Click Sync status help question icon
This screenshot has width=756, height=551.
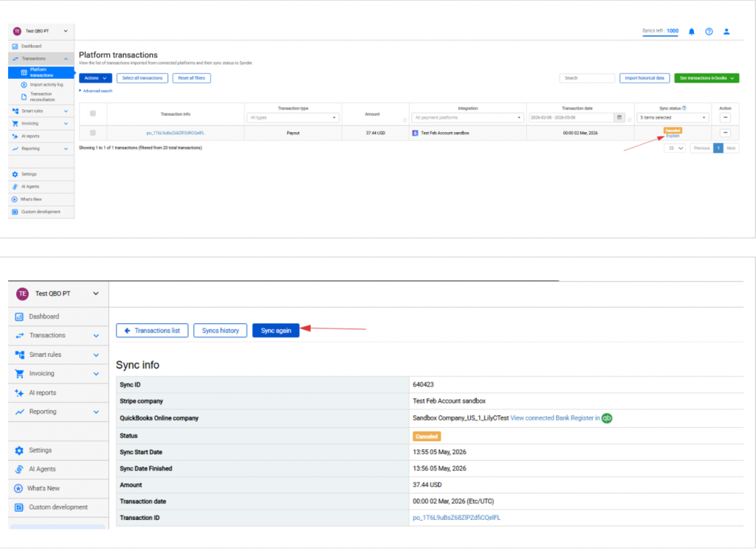(x=684, y=108)
